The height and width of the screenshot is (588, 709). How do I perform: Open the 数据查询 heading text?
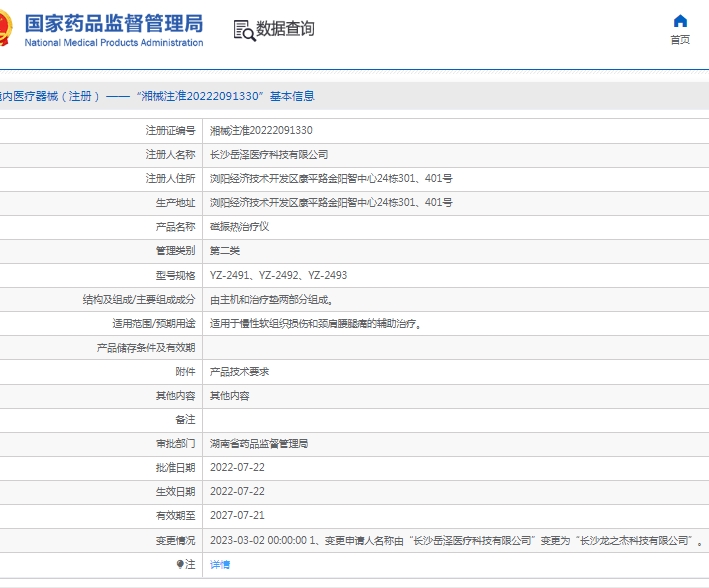pyautogui.click(x=285, y=28)
